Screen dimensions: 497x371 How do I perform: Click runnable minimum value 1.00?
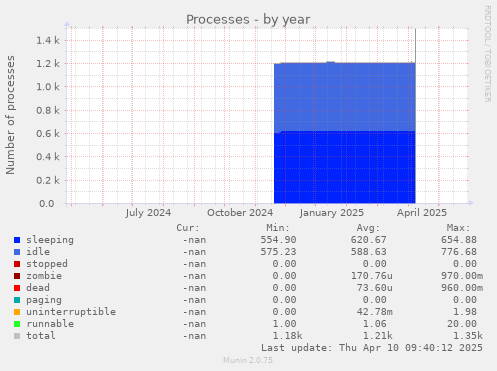tap(284, 324)
